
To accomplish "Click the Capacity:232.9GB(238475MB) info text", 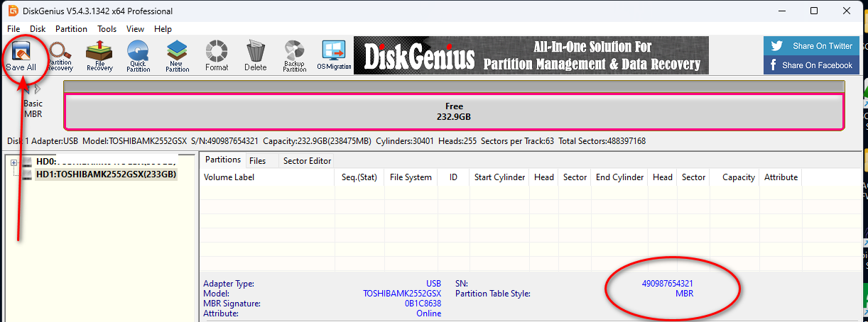I will pos(317,141).
